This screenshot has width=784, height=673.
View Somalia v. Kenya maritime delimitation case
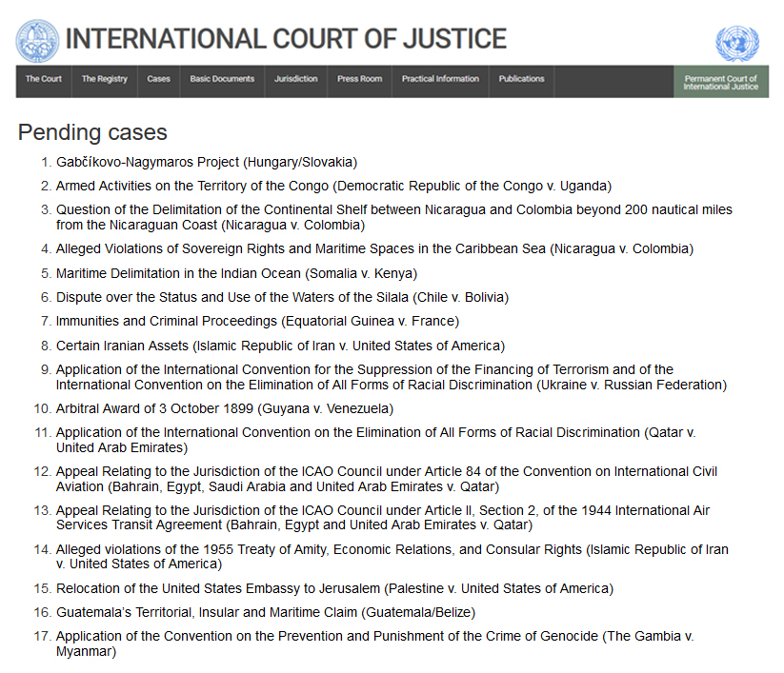point(236,273)
